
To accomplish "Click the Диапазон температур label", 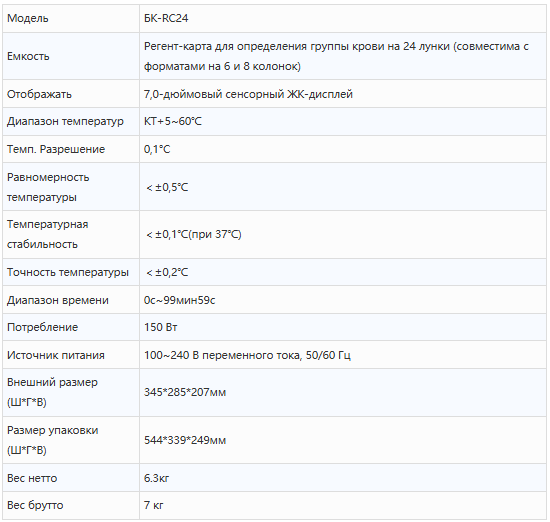I will 65,121.
